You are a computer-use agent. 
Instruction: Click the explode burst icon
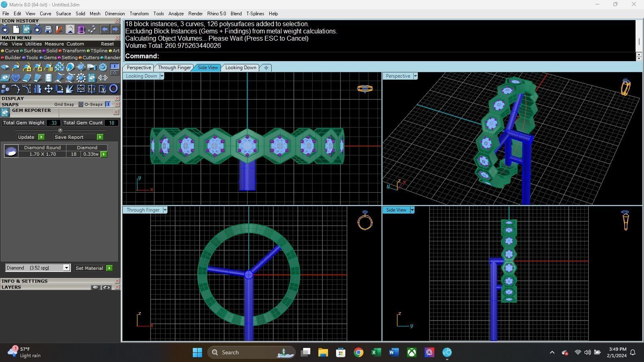tap(70, 89)
